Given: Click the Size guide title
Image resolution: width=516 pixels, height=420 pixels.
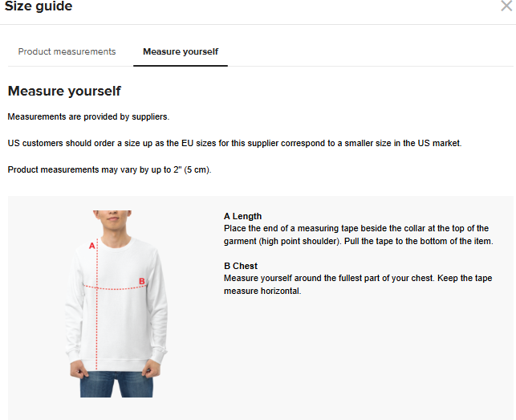Looking at the screenshot, I should (39, 6).
